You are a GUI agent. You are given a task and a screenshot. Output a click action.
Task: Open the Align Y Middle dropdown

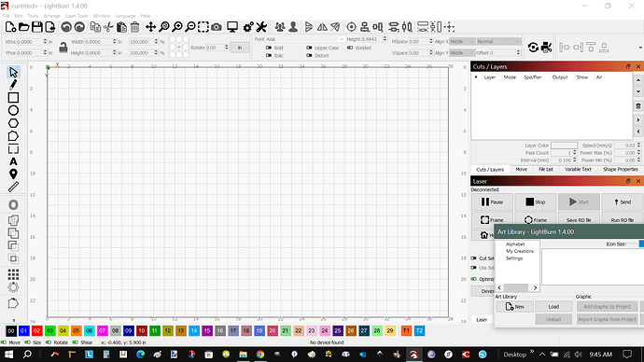coord(462,53)
